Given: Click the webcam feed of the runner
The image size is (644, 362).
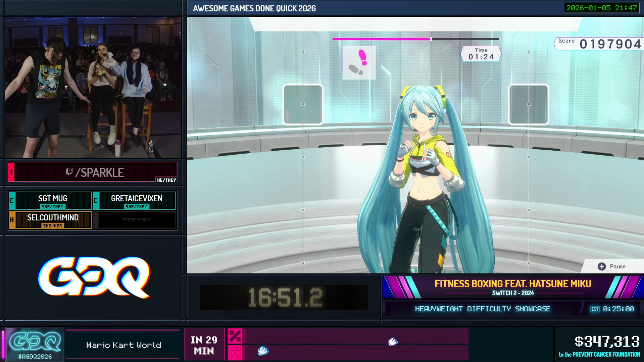Looking at the screenshot, I should pos(93,87).
